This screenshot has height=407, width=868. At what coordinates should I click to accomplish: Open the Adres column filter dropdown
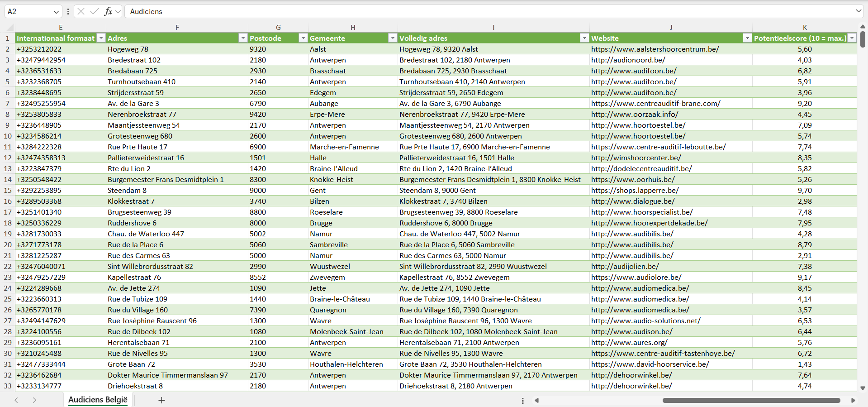pos(243,38)
